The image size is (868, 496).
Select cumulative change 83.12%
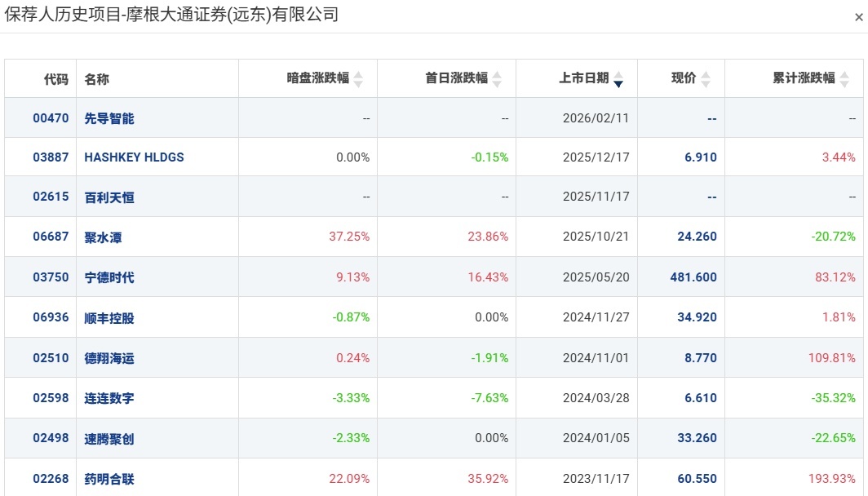point(835,277)
